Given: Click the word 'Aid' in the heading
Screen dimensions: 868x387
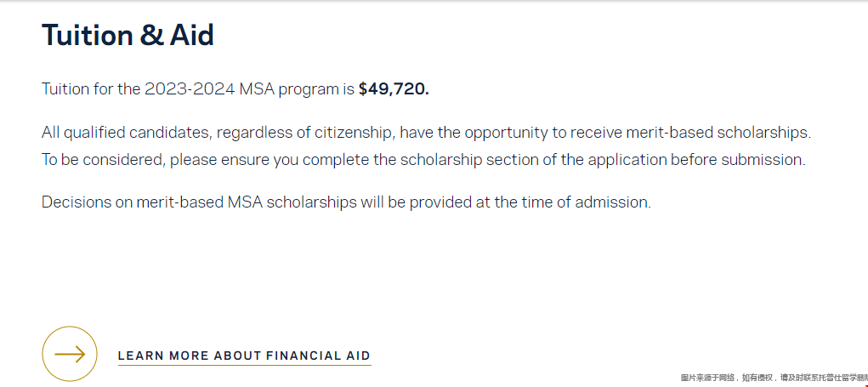Looking at the screenshot, I should 191,35.
